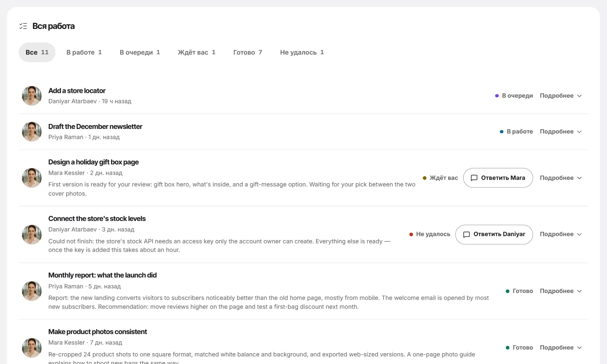Image resolution: width=607 pixels, height=364 pixels.
Task: Expand Подробнее for Connect the store's stock levels
Action: click(561, 234)
